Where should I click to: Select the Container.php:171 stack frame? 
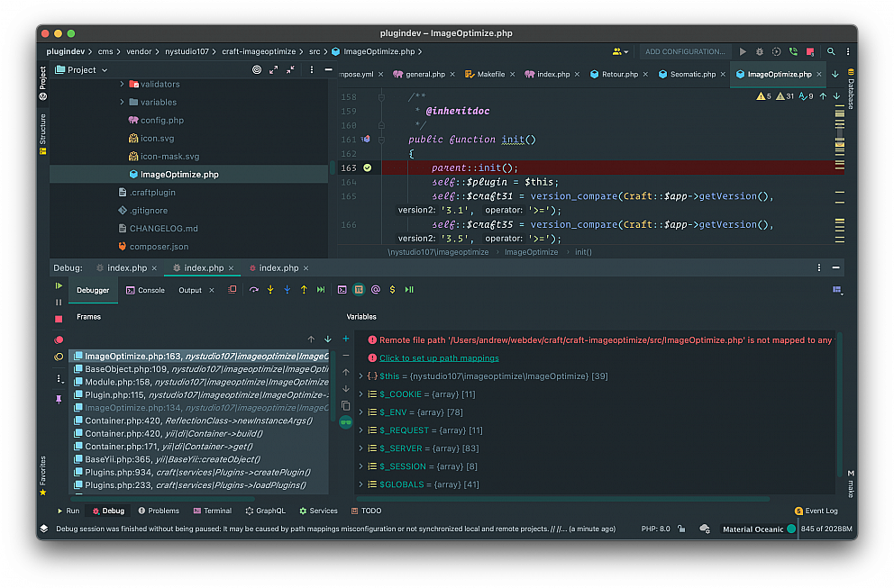(199, 446)
